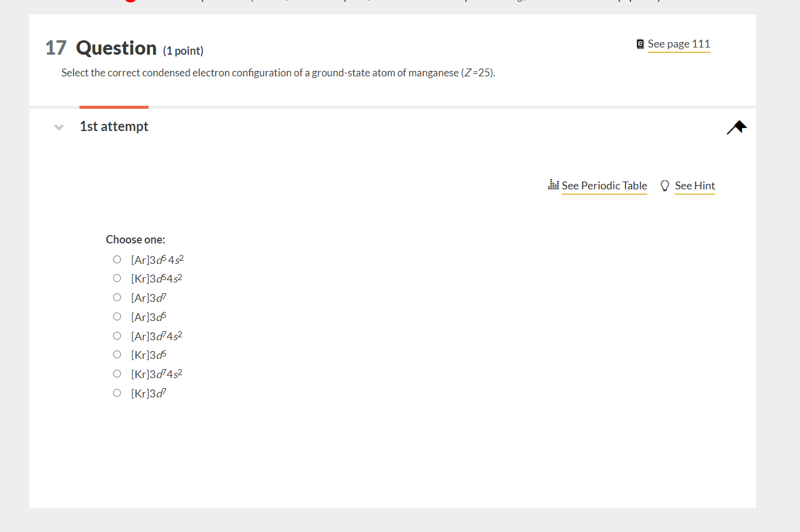Viewport: 800px width, 532px height.
Task: Click the 1st attempt header label
Action: tap(114, 126)
